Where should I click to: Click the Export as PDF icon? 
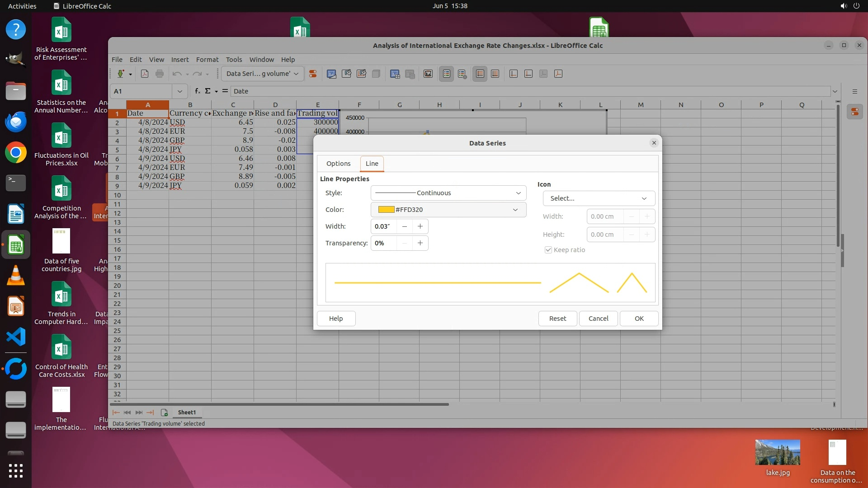(145, 74)
